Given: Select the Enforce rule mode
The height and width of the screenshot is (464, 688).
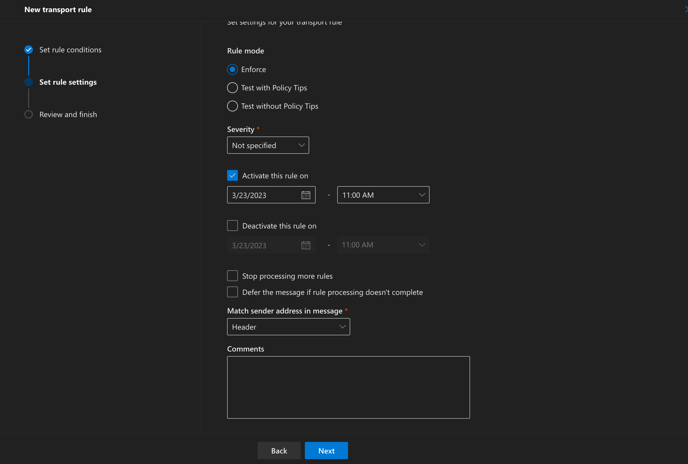Looking at the screenshot, I should click(232, 69).
